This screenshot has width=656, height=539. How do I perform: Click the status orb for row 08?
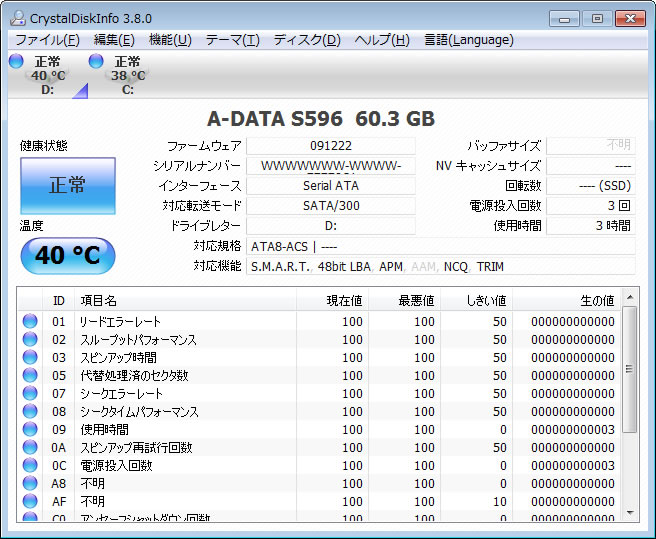[x=30, y=411]
